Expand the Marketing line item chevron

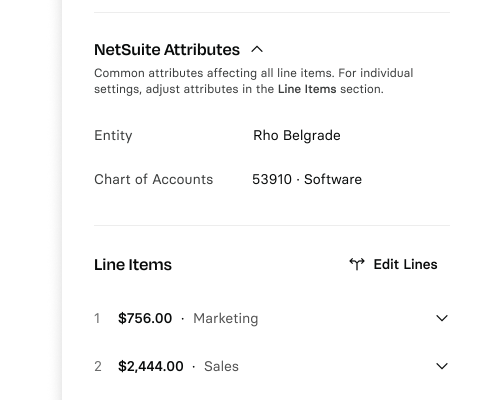(442, 318)
